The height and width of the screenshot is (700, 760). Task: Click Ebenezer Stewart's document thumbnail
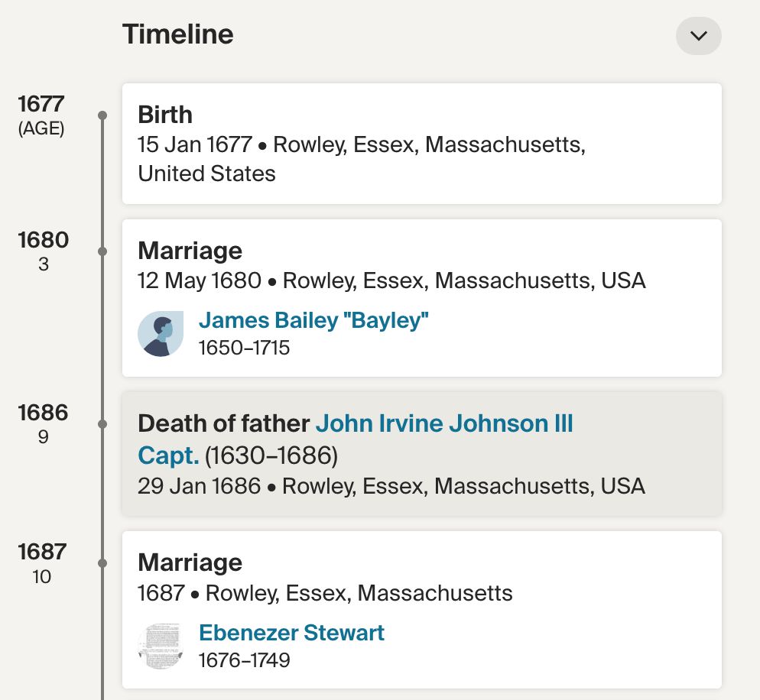point(161,646)
